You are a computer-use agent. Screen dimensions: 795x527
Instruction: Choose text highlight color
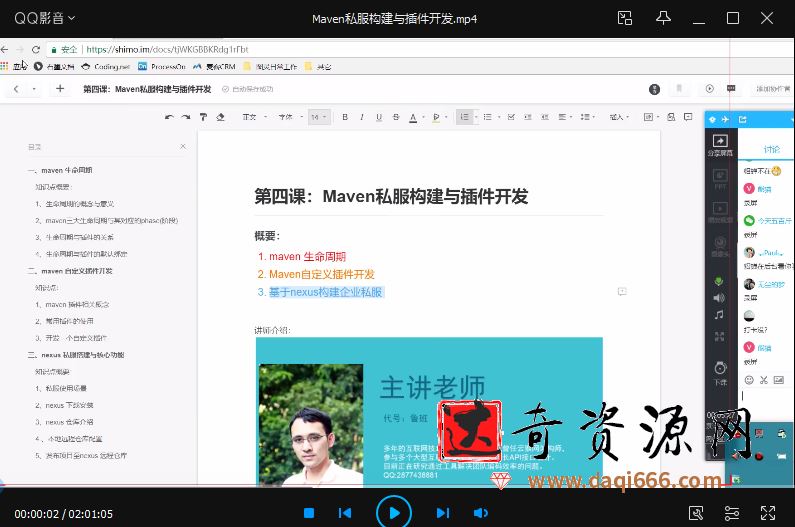[x=436, y=118]
